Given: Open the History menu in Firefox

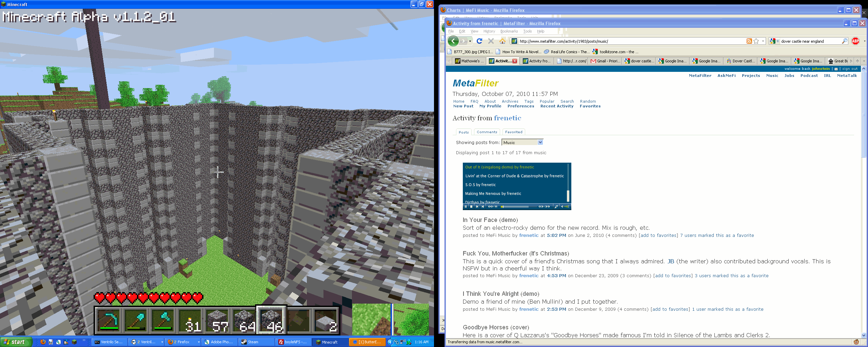Looking at the screenshot, I should coord(489,31).
